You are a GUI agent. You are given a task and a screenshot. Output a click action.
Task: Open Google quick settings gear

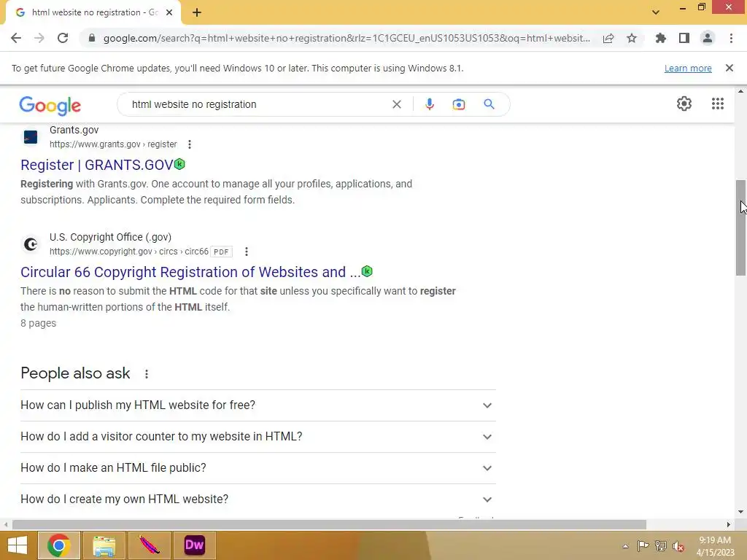pos(684,104)
